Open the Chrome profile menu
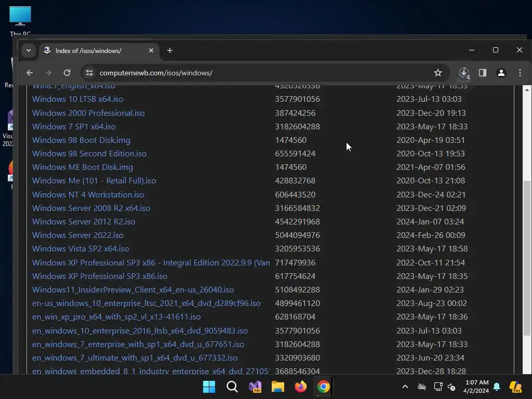 pyautogui.click(x=501, y=73)
